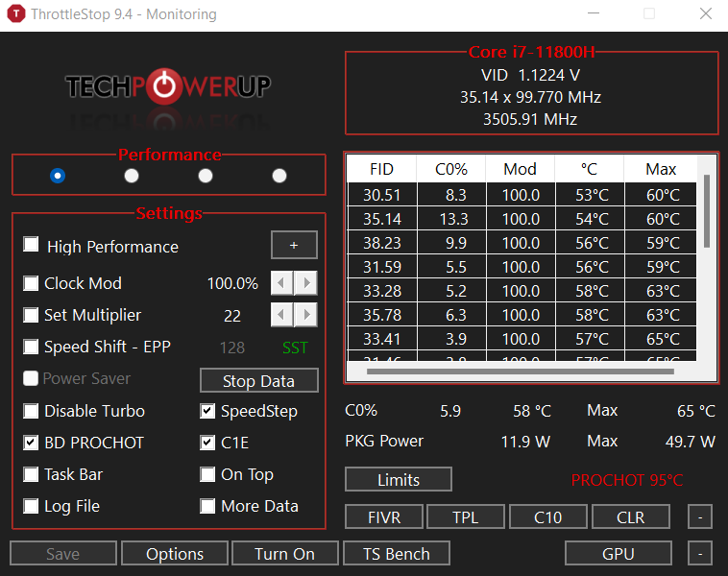The height and width of the screenshot is (576, 728).
Task: Select the fourth Performance profile radio button
Action: (279, 176)
